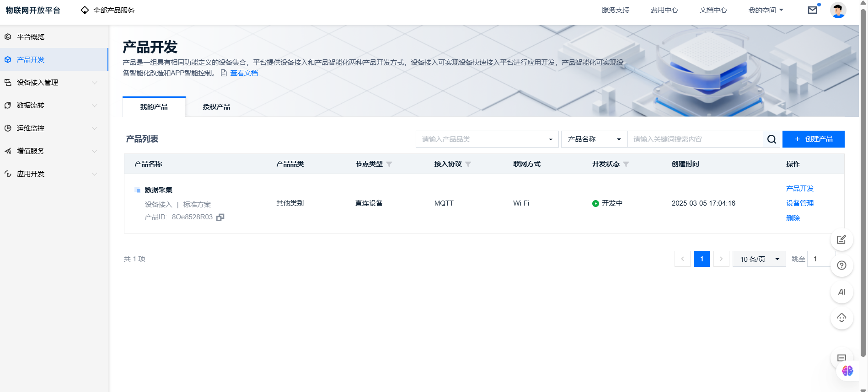The width and height of the screenshot is (868, 392).
Task: Click the document icon before 查看文档
Action: pyautogui.click(x=224, y=73)
